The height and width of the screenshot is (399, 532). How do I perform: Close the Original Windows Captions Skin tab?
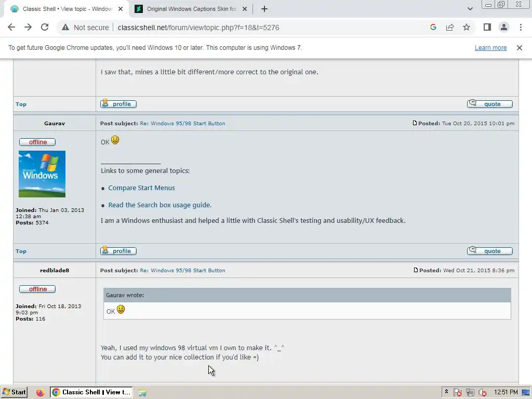[245, 9]
